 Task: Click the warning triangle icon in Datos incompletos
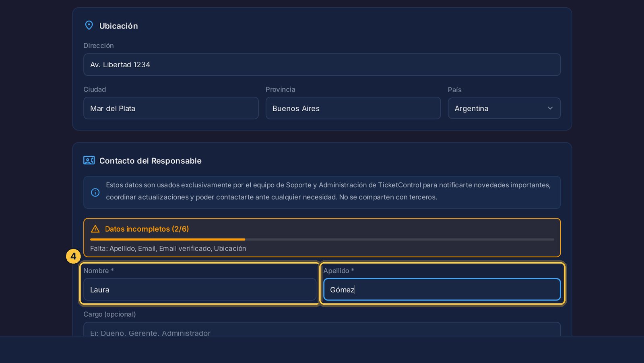click(95, 229)
